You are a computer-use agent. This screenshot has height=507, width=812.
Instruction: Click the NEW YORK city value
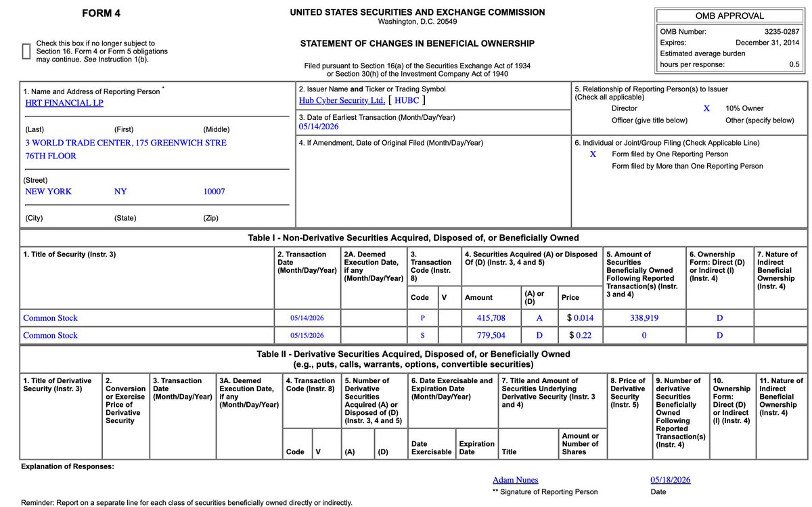click(48, 192)
